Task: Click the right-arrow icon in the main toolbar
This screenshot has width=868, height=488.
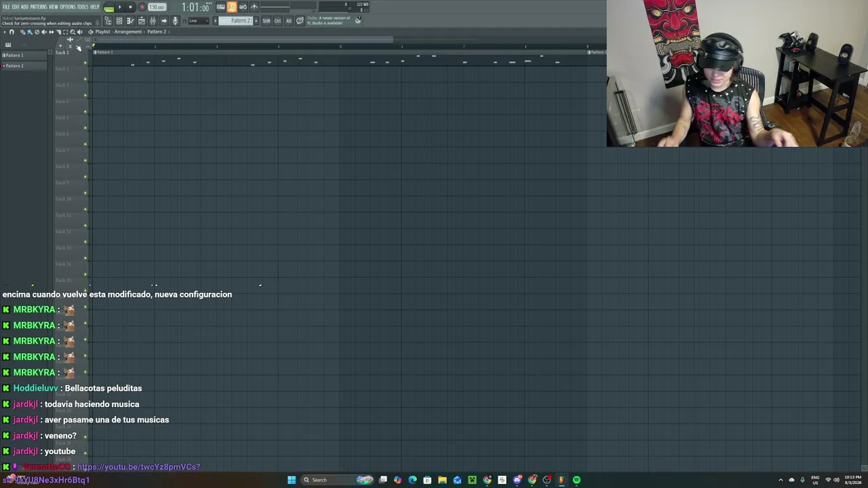Action: click(x=163, y=21)
